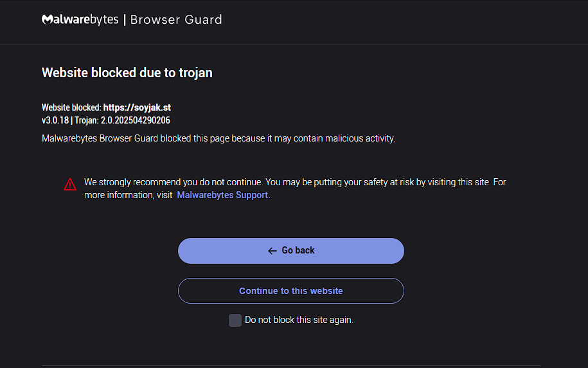Continue to this website anyway

pos(291,291)
